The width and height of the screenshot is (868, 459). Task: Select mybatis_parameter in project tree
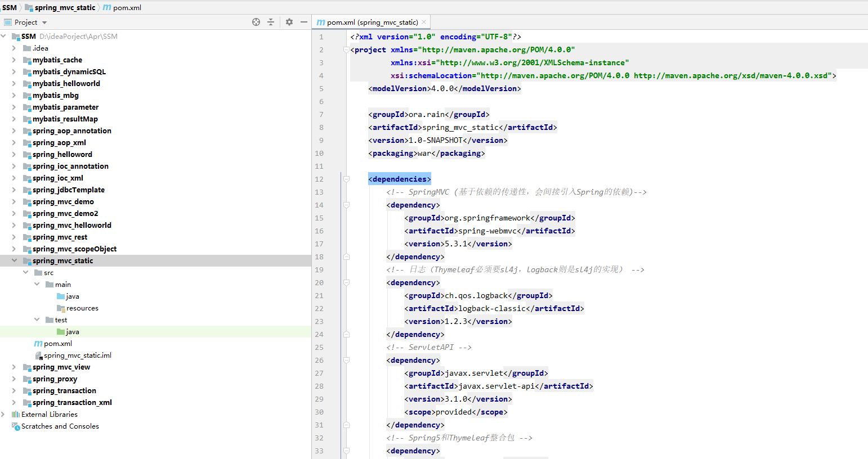tap(65, 107)
